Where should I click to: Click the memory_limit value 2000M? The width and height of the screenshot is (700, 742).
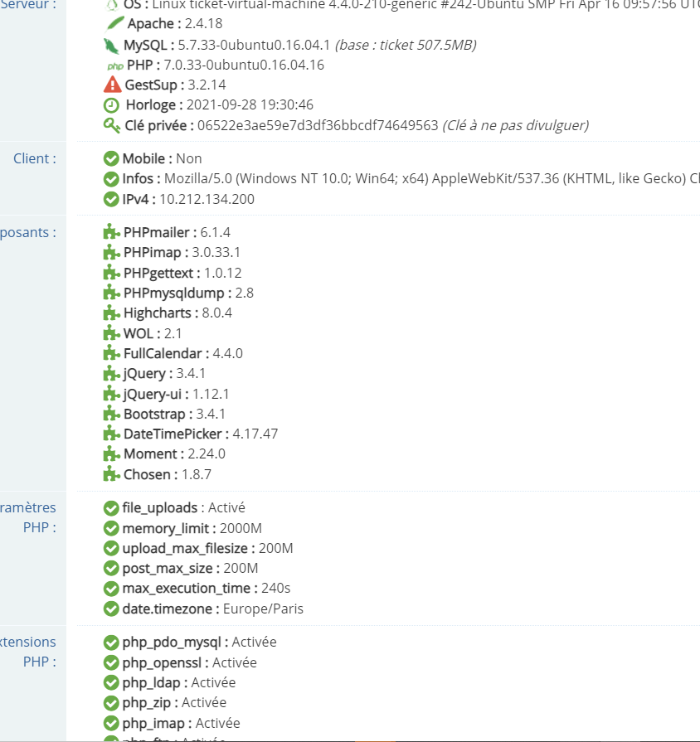pyautogui.click(x=241, y=528)
